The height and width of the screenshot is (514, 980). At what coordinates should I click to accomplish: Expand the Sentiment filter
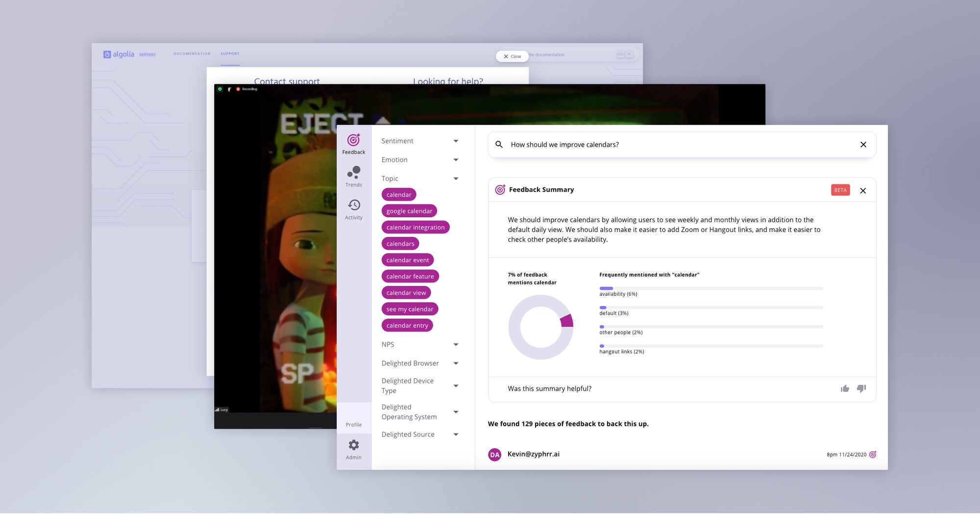pyautogui.click(x=455, y=141)
